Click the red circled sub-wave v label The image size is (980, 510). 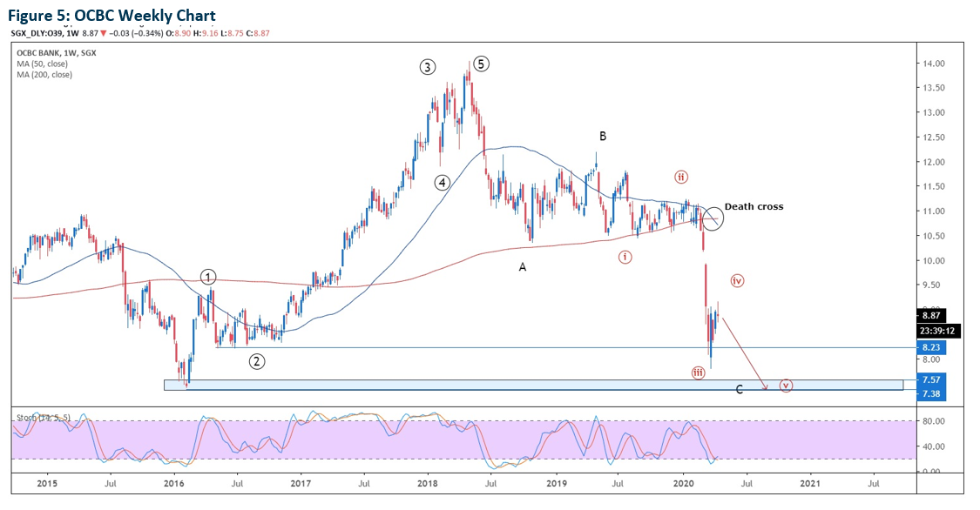point(787,386)
